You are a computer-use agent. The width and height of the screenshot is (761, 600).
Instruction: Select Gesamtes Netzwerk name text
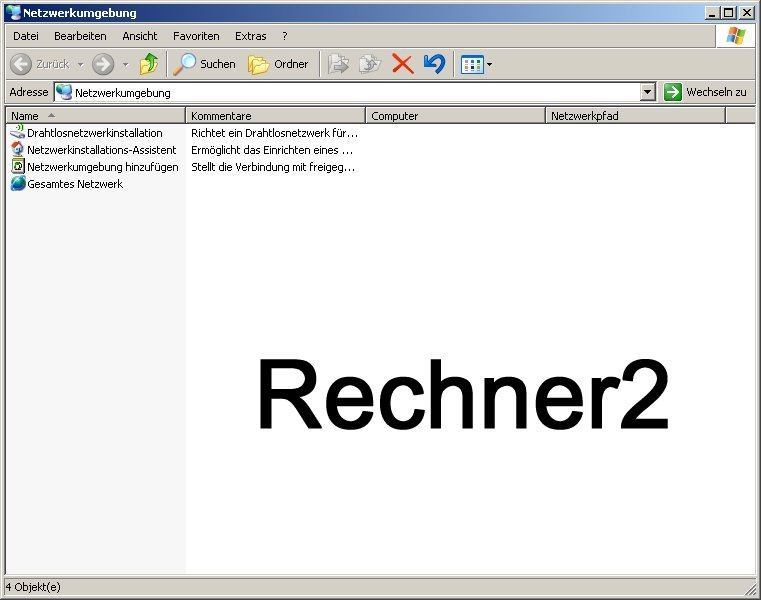(x=75, y=184)
